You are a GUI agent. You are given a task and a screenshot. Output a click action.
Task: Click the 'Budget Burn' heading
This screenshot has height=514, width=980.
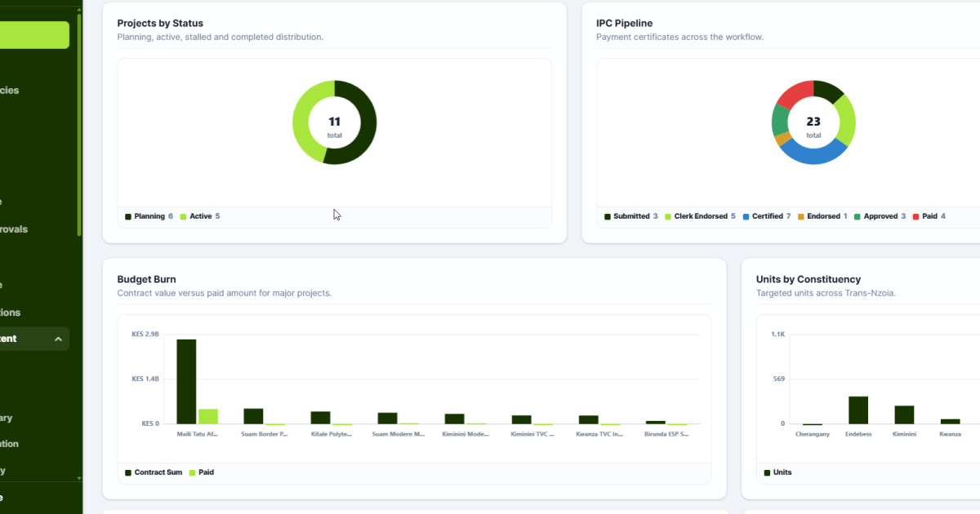(x=147, y=279)
